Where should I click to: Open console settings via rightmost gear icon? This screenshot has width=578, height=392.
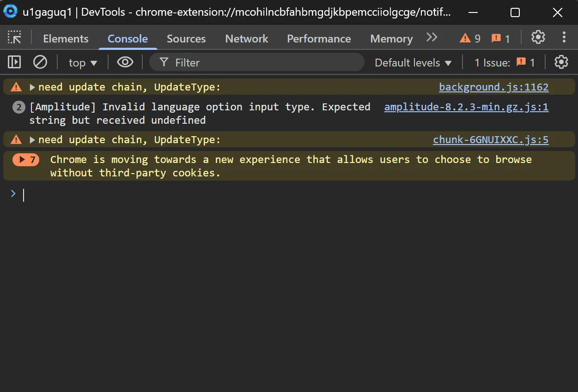[x=561, y=62]
